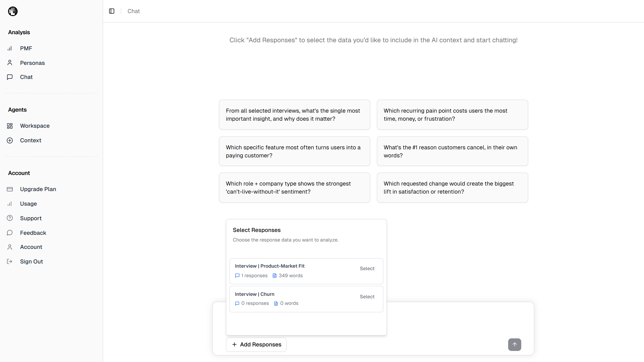Image resolution: width=644 pixels, height=362 pixels.
Task: Click the Select Responses heading
Action: [x=257, y=230]
